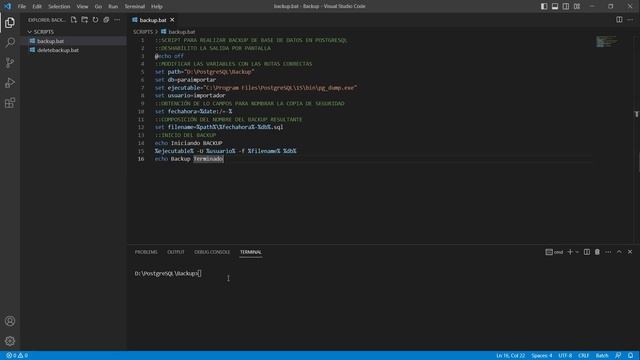Viewport: 640px width, 360px height.
Task: Click the terminal prompt input area
Action: tap(168, 273)
